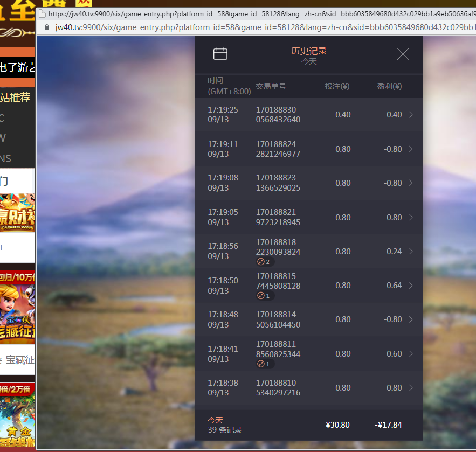Open the calendar date picker icon
This screenshot has width=476, height=452.
tap(220, 54)
